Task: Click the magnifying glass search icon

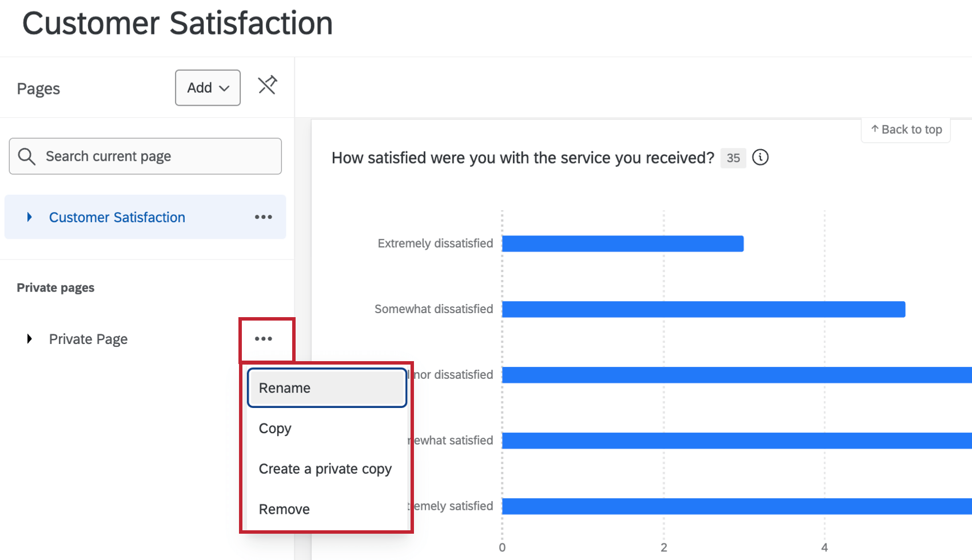Action: [26, 156]
